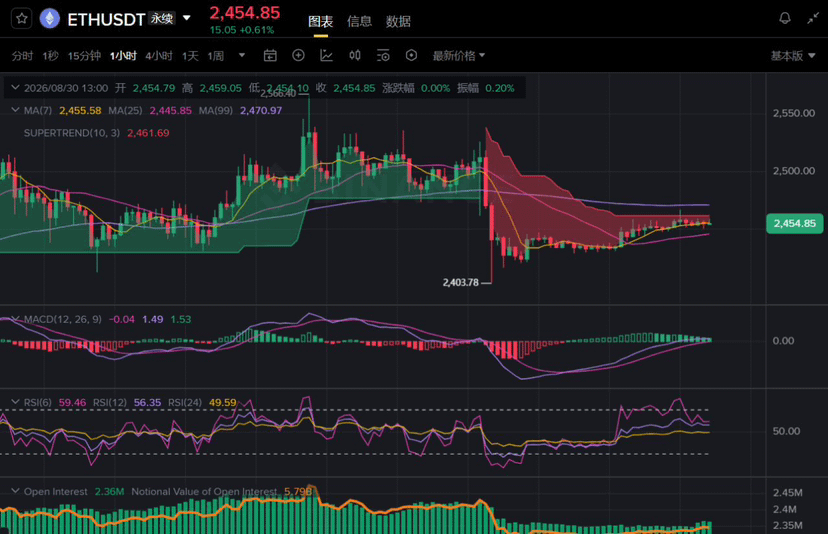The width and height of the screenshot is (828, 534).
Task: Click the RSI(24) value 49.59
Action: click(223, 402)
